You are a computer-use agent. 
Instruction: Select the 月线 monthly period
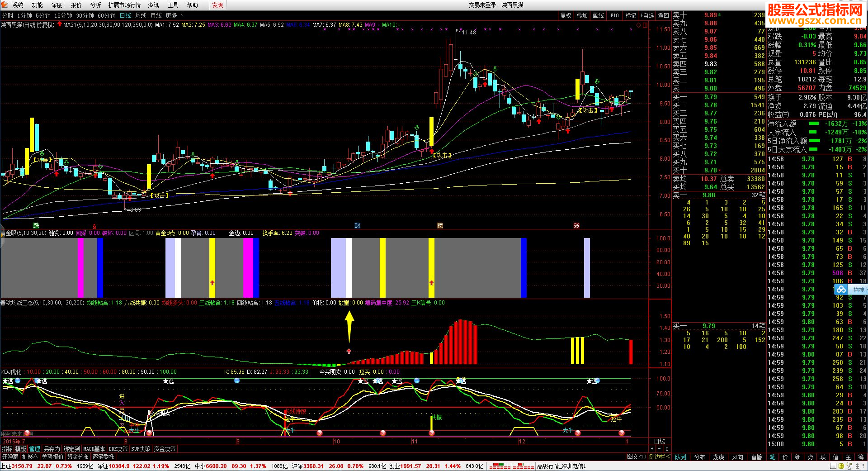[x=156, y=15]
